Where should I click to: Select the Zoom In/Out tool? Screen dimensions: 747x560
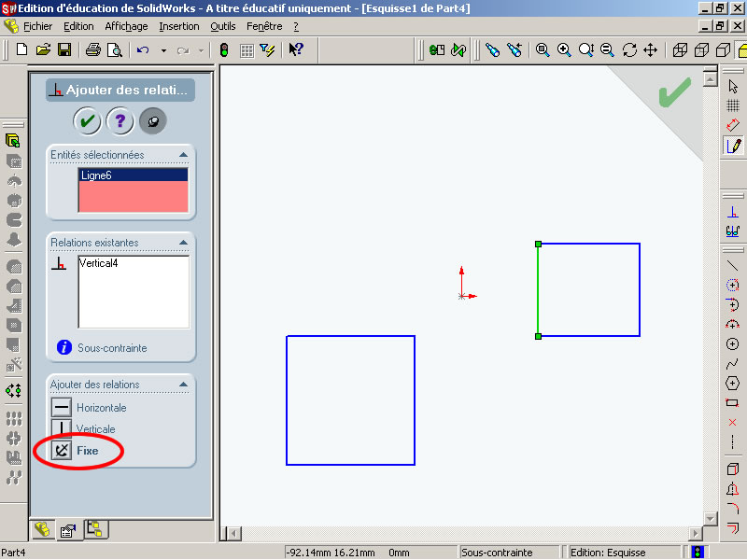pos(586,50)
